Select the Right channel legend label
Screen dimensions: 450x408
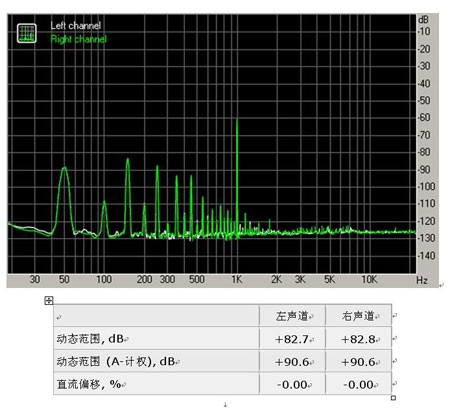coord(79,39)
